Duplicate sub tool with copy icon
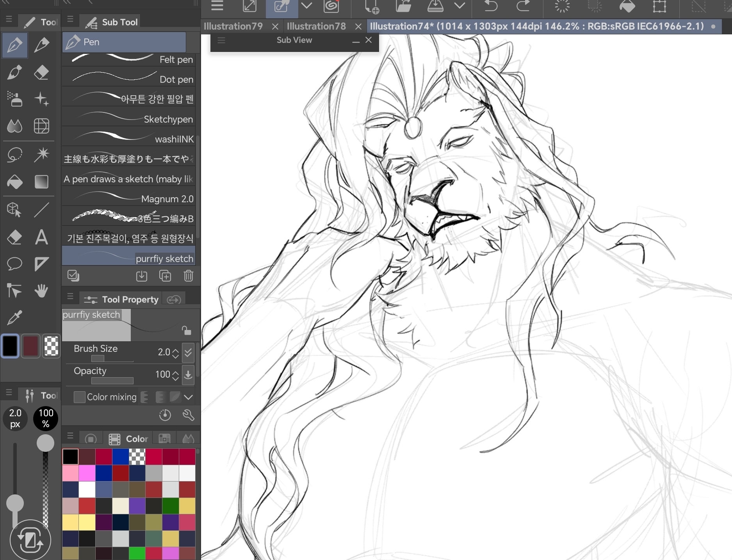Image resolution: width=732 pixels, height=560 pixels. [x=165, y=276]
